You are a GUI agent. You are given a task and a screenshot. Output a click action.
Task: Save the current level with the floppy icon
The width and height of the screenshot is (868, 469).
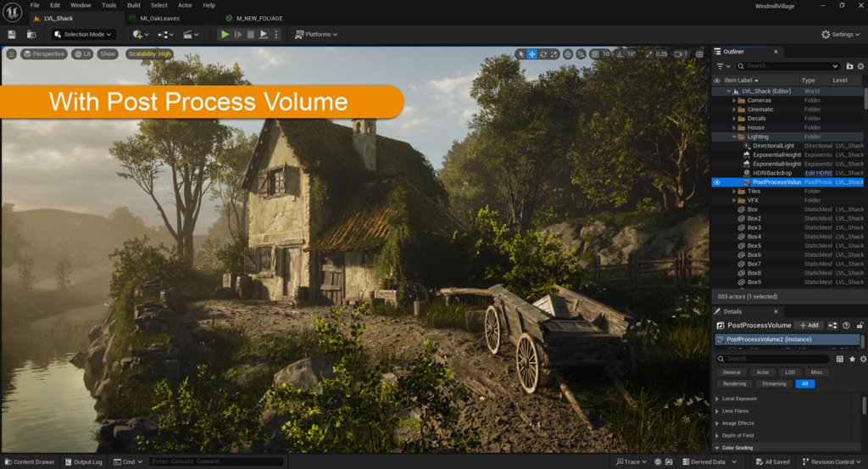[x=12, y=34]
